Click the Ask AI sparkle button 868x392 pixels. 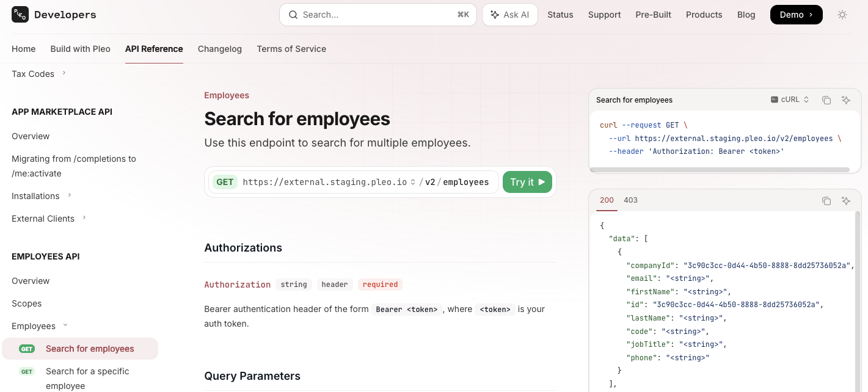[x=510, y=14]
